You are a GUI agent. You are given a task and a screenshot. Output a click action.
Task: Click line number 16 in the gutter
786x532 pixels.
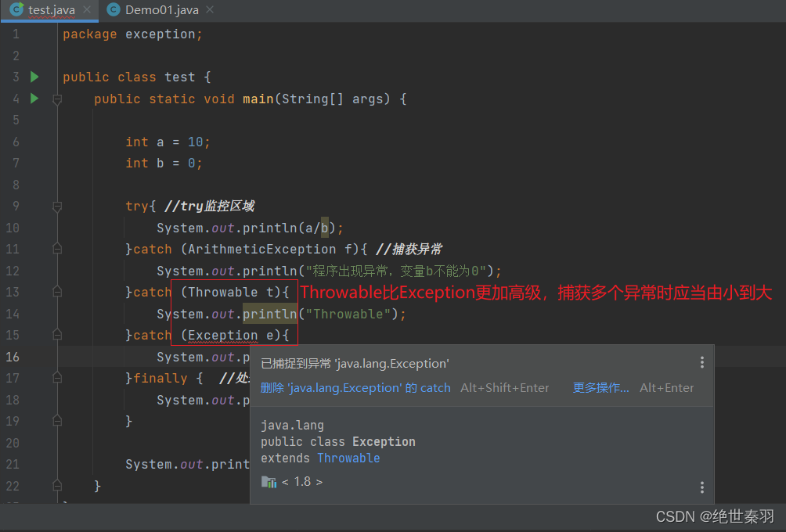tap(13, 357)
